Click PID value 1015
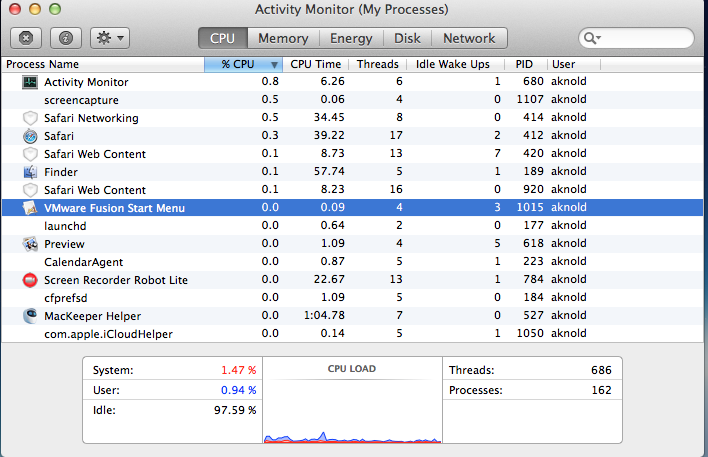The width and height of the screenshot is (708, 457). tap(530, 207)
